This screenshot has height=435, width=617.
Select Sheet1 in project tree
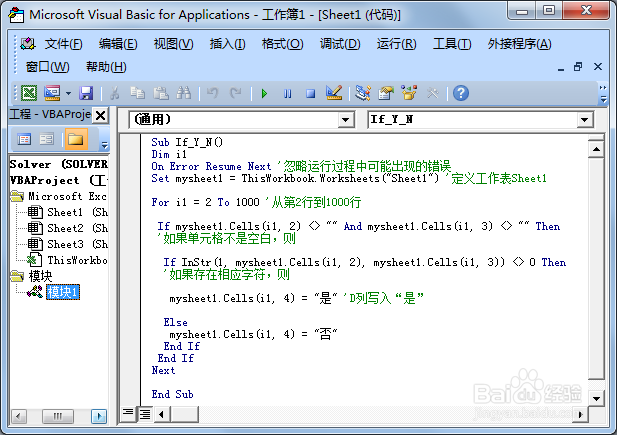click(x=68, y=212)
